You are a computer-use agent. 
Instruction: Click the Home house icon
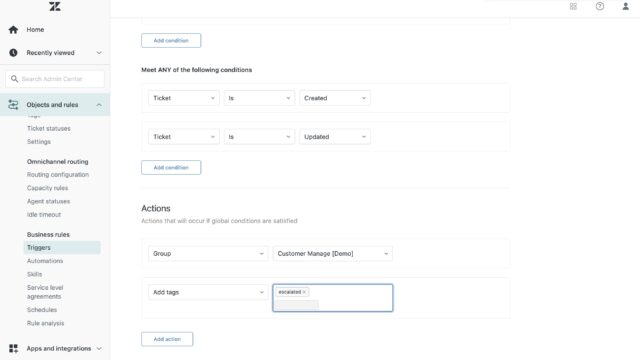coord(13,29)
